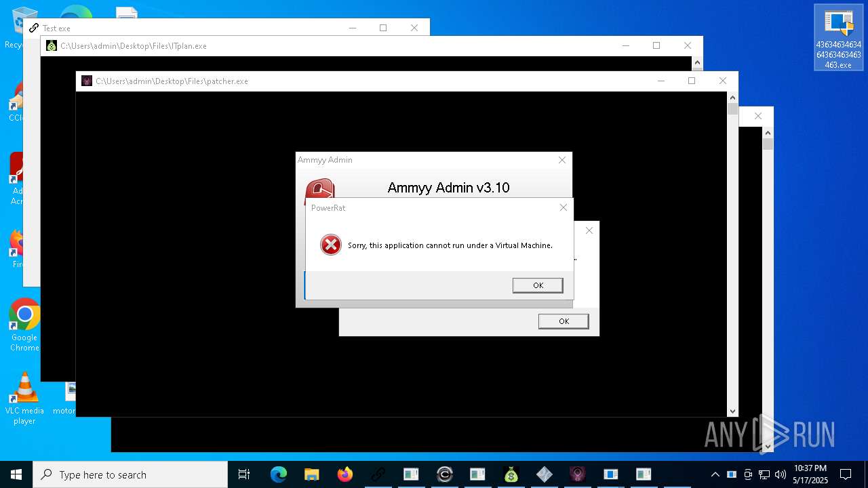Click the taskbar search box

pos(130,474)
